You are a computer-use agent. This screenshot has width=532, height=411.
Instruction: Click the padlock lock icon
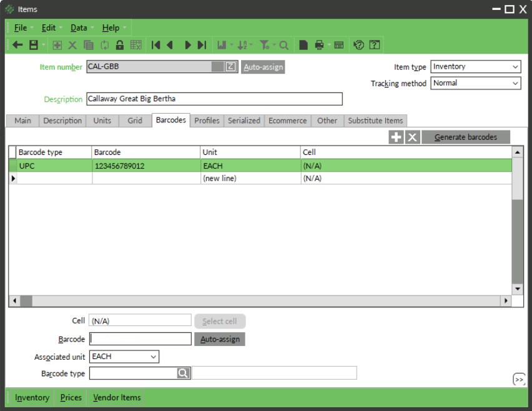120,45
